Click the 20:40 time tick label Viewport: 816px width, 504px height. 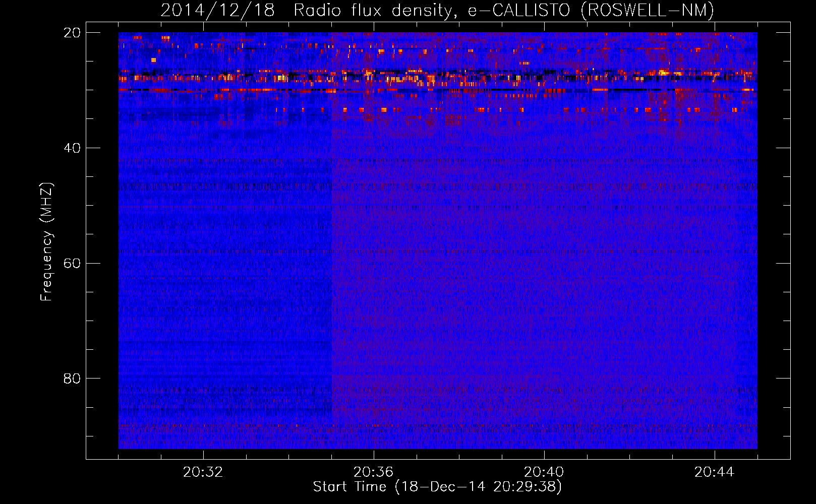544,472
